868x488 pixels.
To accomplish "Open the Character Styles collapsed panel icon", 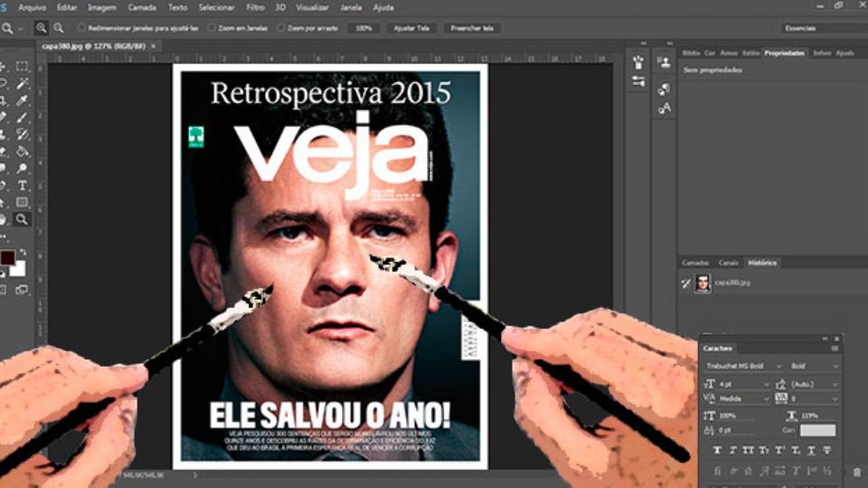I will pos(665,108).
